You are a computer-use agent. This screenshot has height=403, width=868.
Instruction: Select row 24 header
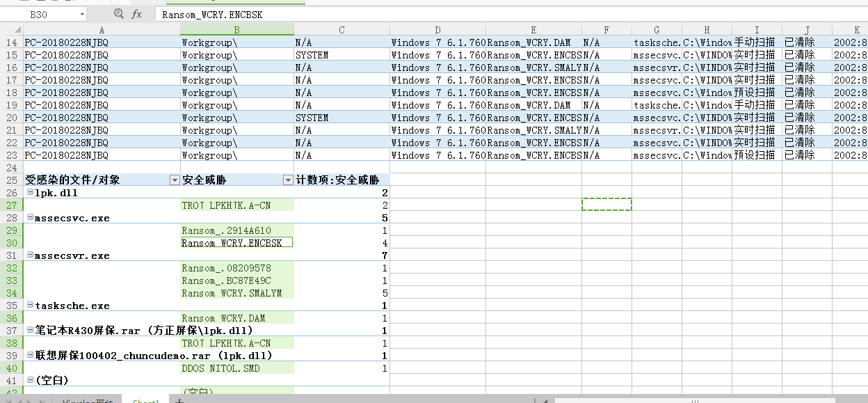11,168
